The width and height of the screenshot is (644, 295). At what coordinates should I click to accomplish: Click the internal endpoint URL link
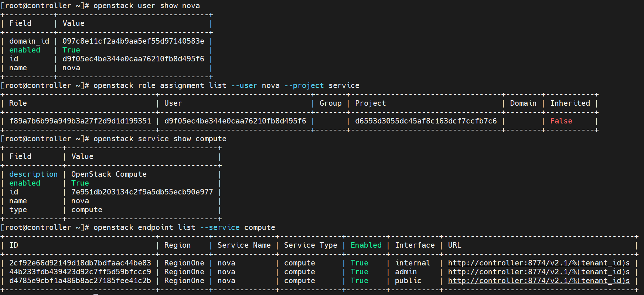tap(539, 263)
